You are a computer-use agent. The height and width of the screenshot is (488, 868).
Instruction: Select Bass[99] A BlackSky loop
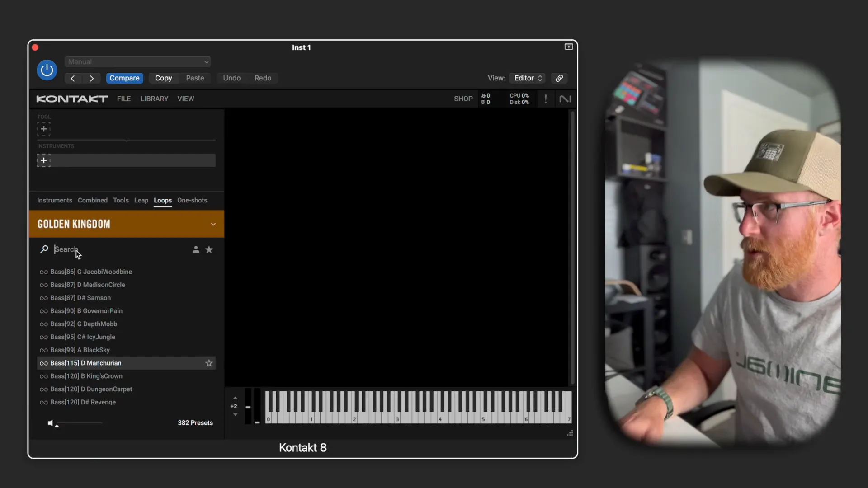[126, 350]
